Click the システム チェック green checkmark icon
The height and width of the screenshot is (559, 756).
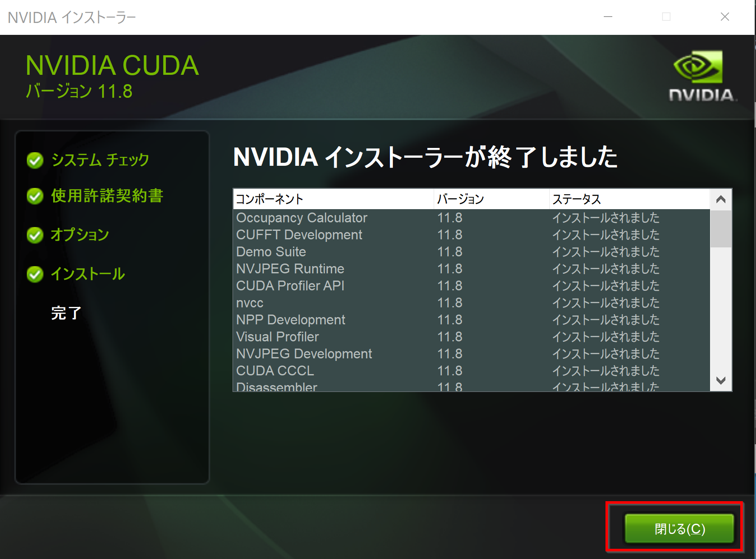pyautogui.click(x=35, y=160)
